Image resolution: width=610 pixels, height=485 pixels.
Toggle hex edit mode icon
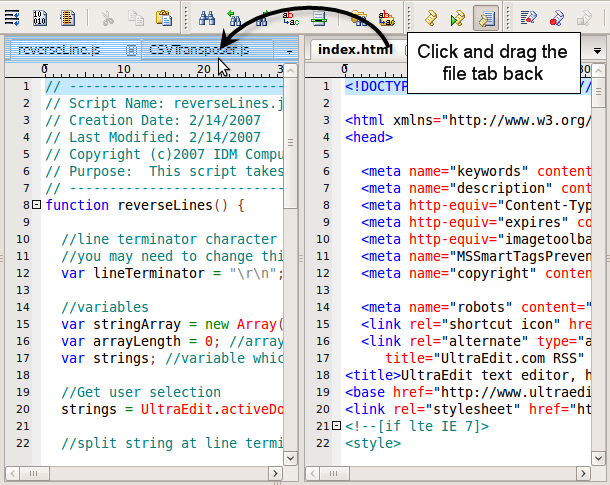[40, 18]
